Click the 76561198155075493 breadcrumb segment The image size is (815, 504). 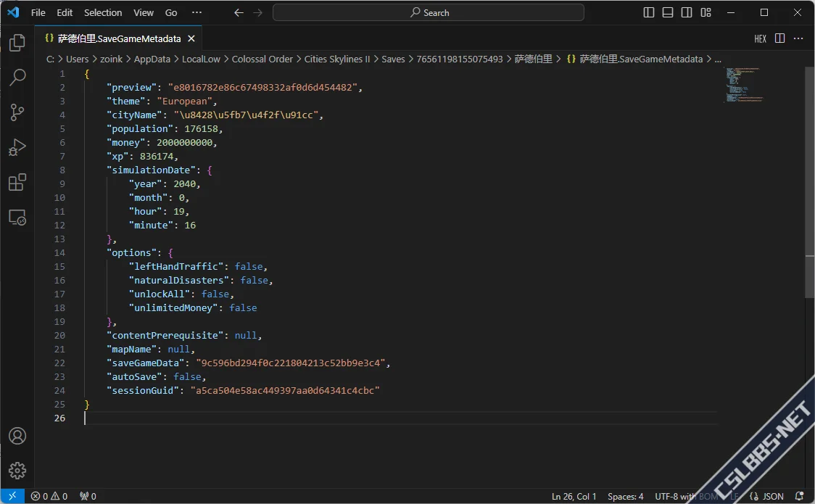click(460, 59)
